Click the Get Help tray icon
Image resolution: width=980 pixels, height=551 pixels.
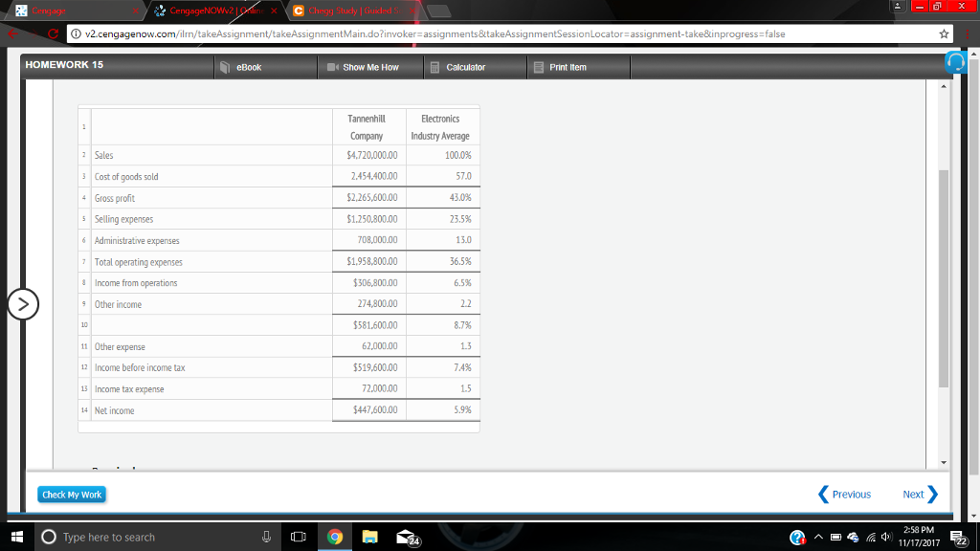pos(797,538)
